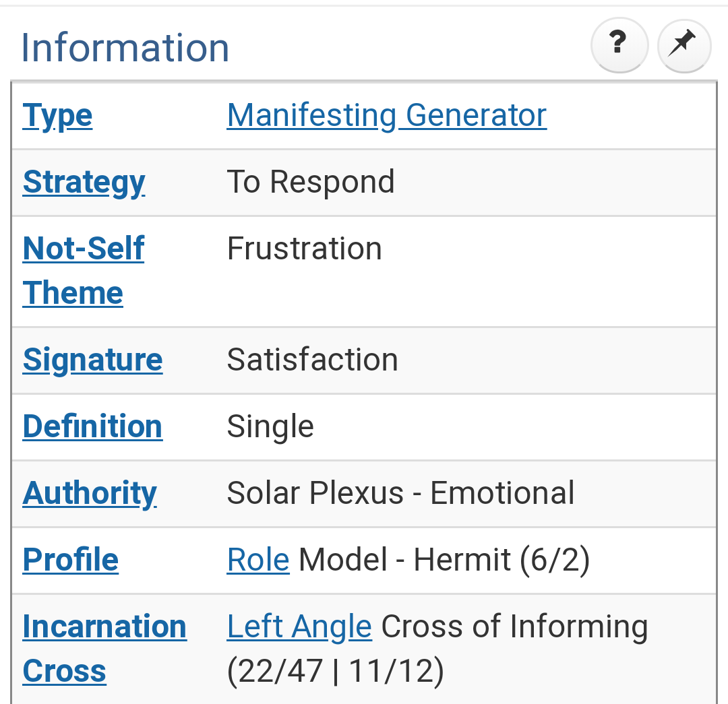
Task: Open the Incarnation Cross link
Action: pyautogui.click(x=105, y=649)
